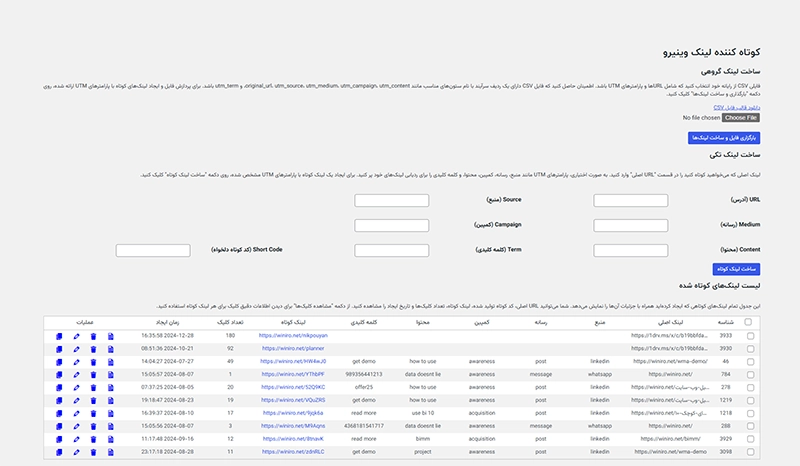Open the https://winiro.net/YThbPF short link
Viewport: 800px width, 466px height.
293,374
